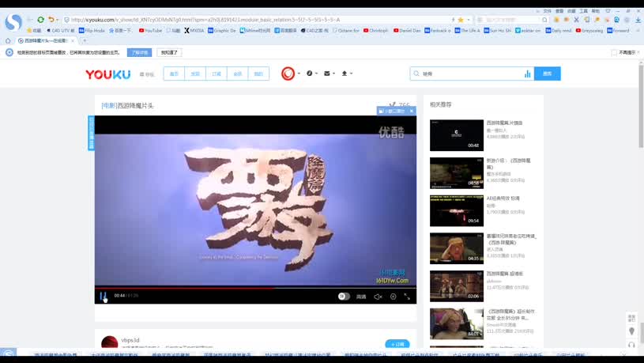The width and height of the screenshot is (644, 363).
Task: Click the vbps3d uploader name
Action: pos(130,340)
